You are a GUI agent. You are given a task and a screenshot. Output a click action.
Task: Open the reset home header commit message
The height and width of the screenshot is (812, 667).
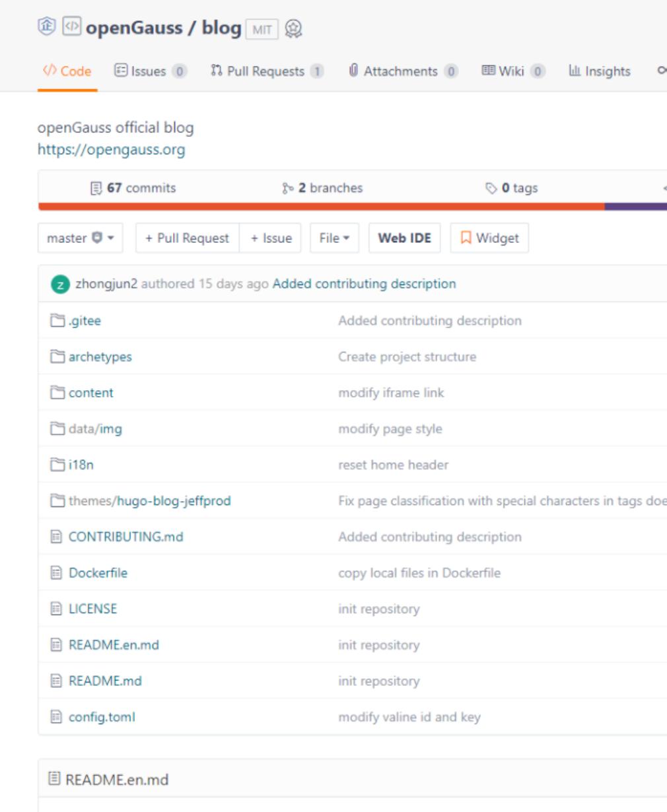tap(393, 465)
